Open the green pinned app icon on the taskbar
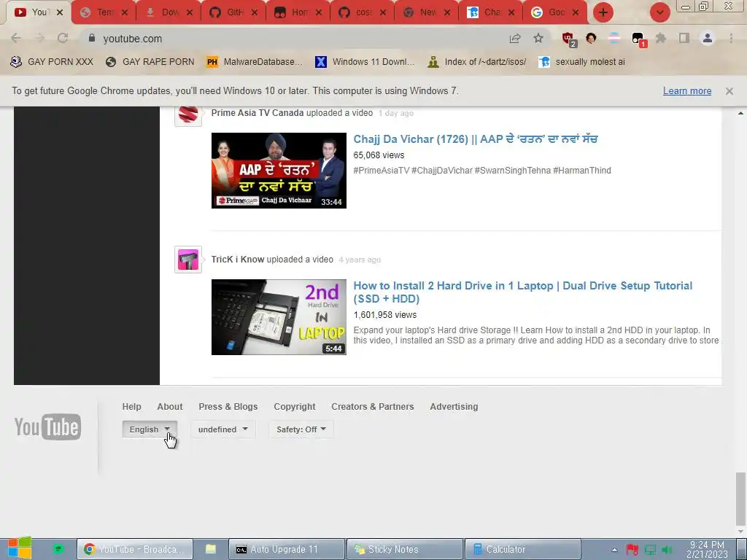The height and width of the screenshot is (560, 747). [58, 549]
